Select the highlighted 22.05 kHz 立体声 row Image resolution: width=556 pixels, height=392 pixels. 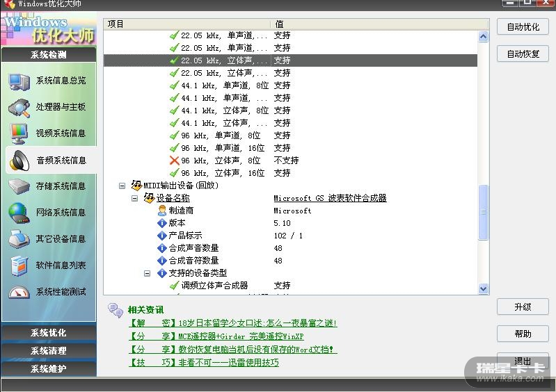[290, 60]
